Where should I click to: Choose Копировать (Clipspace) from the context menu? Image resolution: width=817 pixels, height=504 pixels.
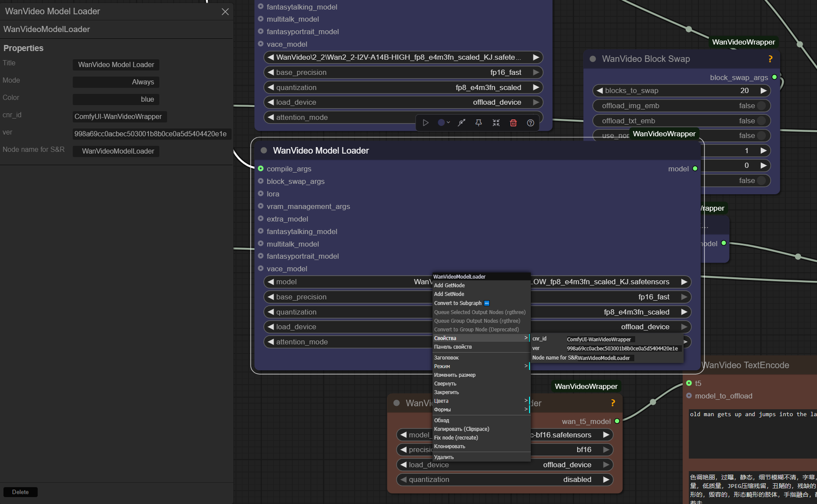481,429
